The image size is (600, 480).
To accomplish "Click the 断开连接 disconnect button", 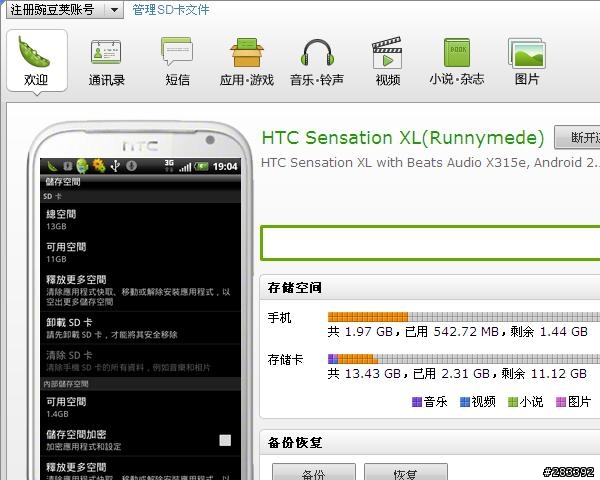I will click(577, 137).
